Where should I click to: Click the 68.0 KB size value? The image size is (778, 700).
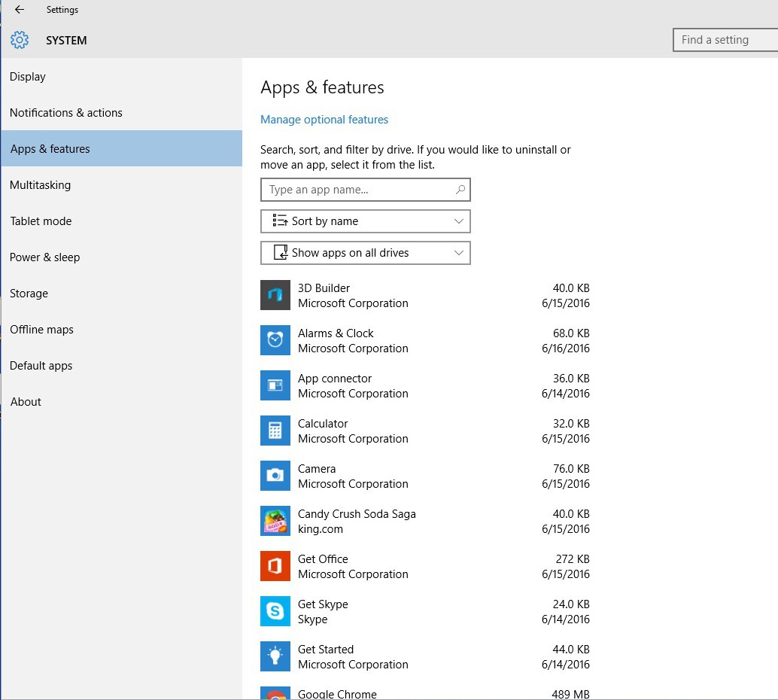coord(571,333)
